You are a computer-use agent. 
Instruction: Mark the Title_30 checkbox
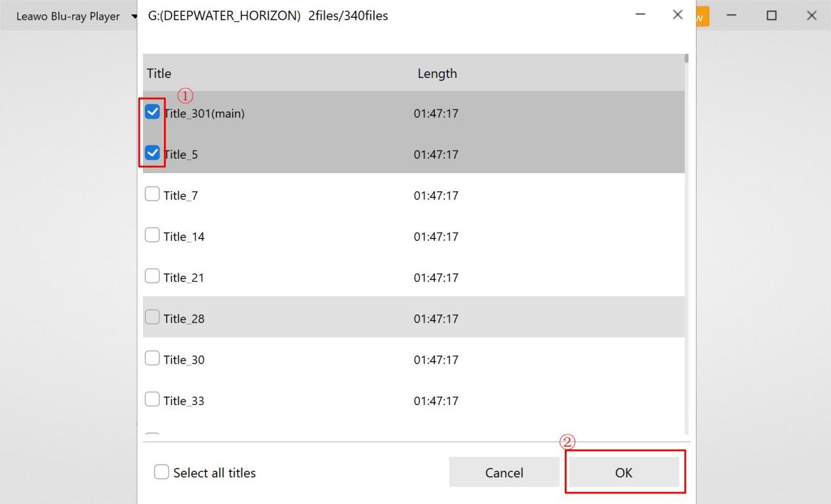click(x=152, y=359)
